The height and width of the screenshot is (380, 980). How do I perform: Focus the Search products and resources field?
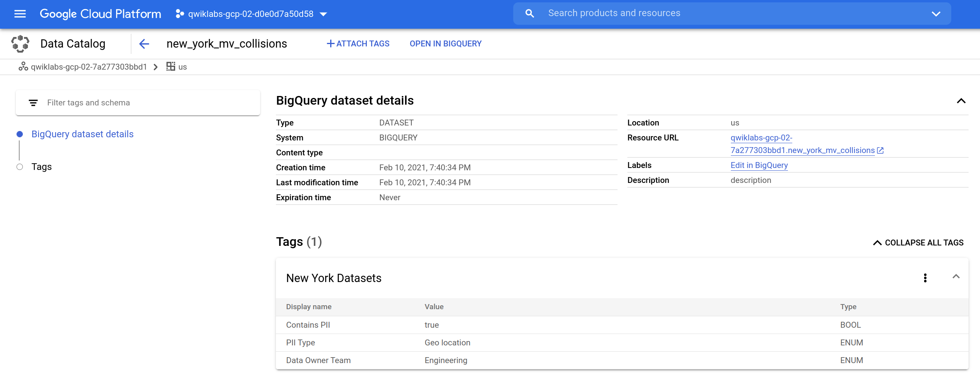732,13
